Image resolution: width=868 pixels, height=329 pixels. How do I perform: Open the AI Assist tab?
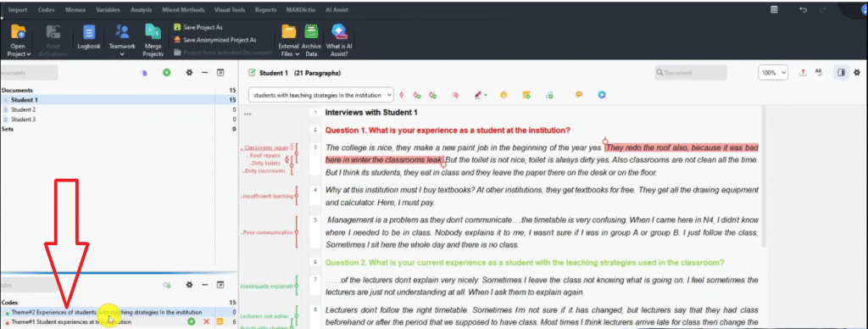337,10
